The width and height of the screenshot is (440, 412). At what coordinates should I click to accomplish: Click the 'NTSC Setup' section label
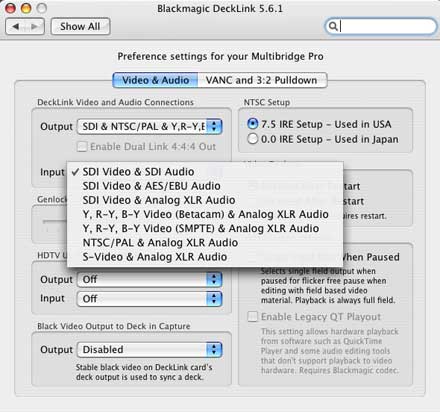[267, 102]
